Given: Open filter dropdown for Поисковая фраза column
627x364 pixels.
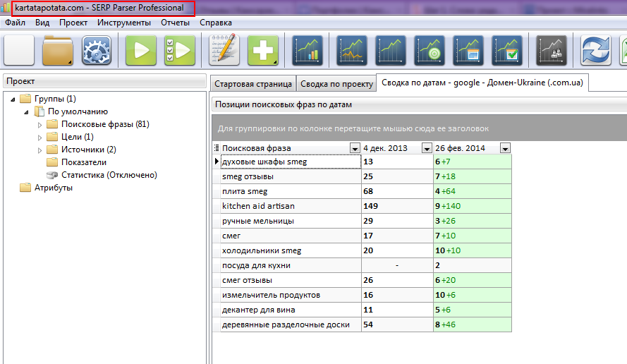Looking at the screenshot, I should point(355,148).
